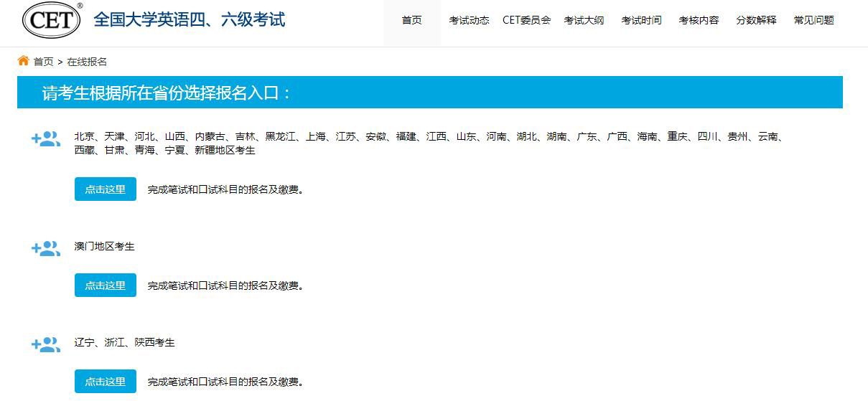Screen dimensions: 868x401
Task: Click the 全国大学英语四、六级考试 site title
Action: click(189, 19)
